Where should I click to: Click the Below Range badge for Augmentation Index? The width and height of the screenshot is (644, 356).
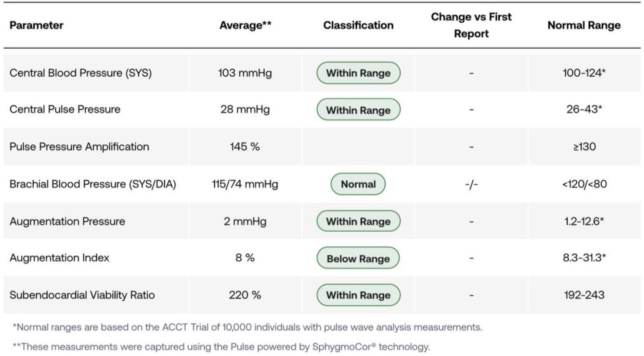tap(358, 258)
